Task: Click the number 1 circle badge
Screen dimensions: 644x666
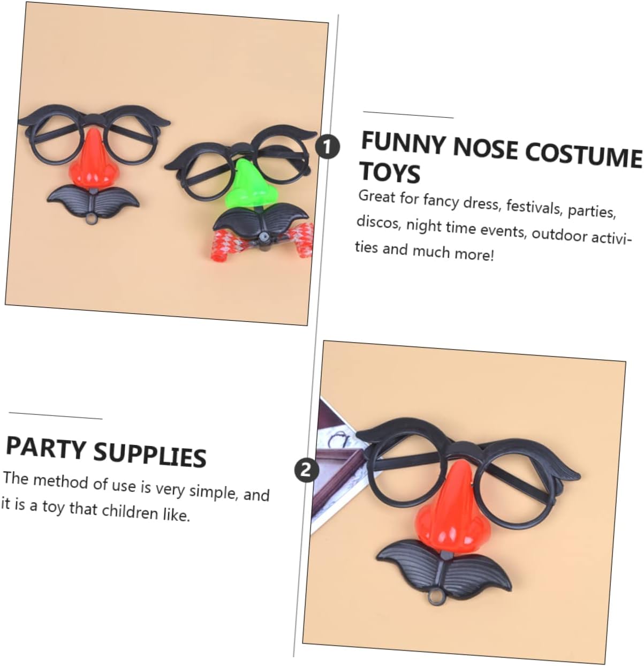Action: pyautogui.click(x=328, y=146)
